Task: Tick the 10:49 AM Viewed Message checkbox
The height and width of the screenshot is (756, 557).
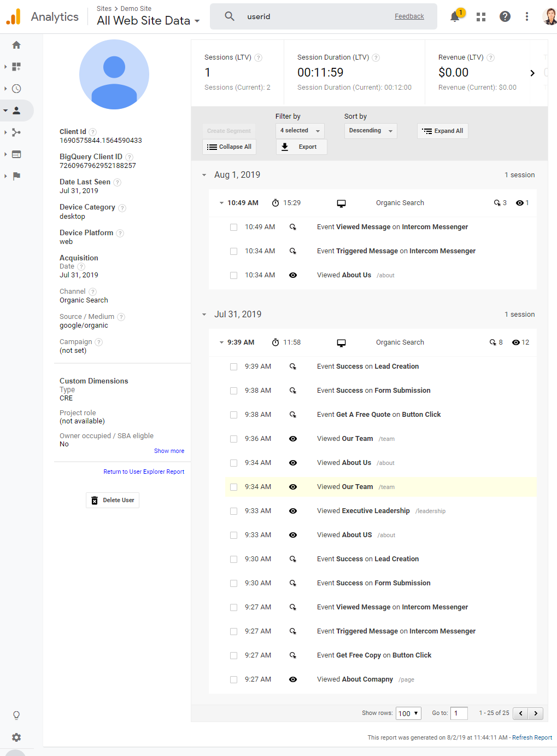Action: (x=233, y=227)
